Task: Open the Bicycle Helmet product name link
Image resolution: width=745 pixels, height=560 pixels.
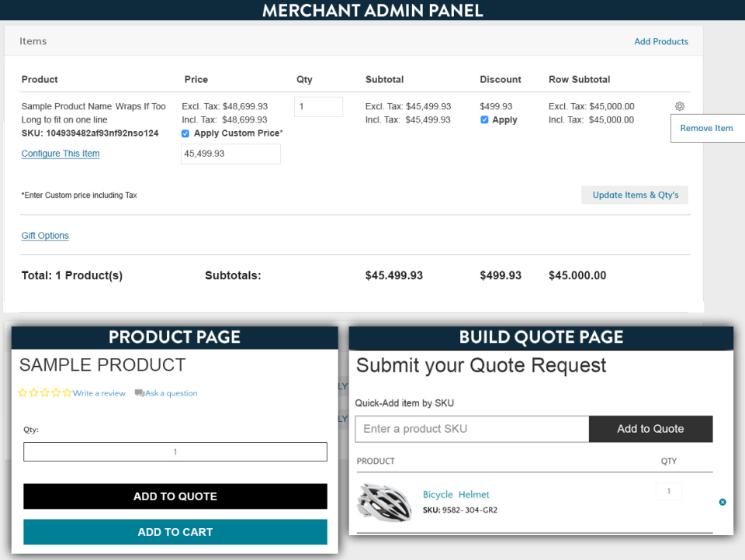Action: pyautogui.click(x=456, y=495)
